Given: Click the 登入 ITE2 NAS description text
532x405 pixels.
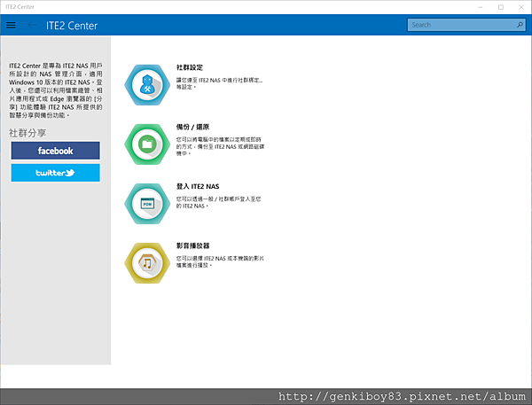Looking at the screenshot, I should (218, 202).
